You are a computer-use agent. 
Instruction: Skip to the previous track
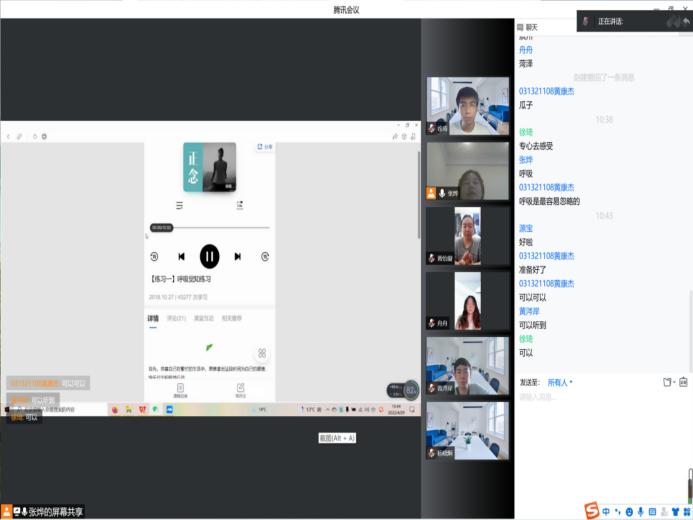[181, 257]
